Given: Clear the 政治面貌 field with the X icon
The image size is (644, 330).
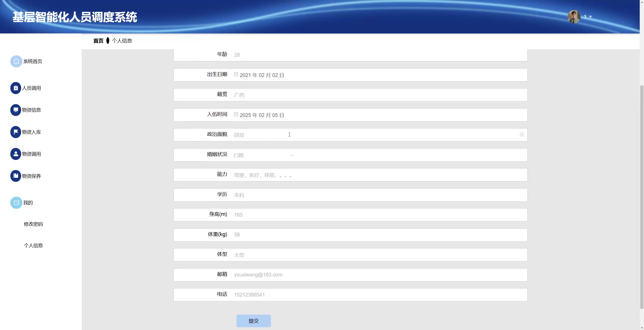Looking at the screenshot, I should (x=522, y=135).
